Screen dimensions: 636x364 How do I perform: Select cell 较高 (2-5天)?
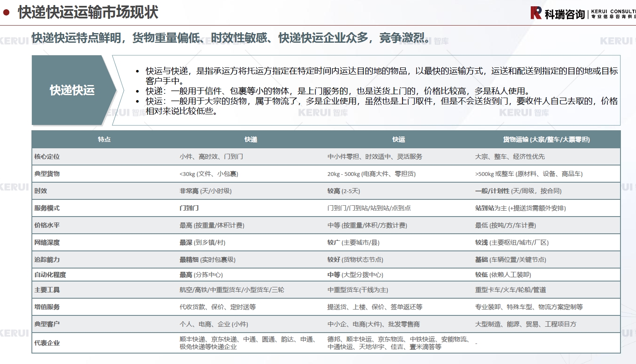(344, 191)
